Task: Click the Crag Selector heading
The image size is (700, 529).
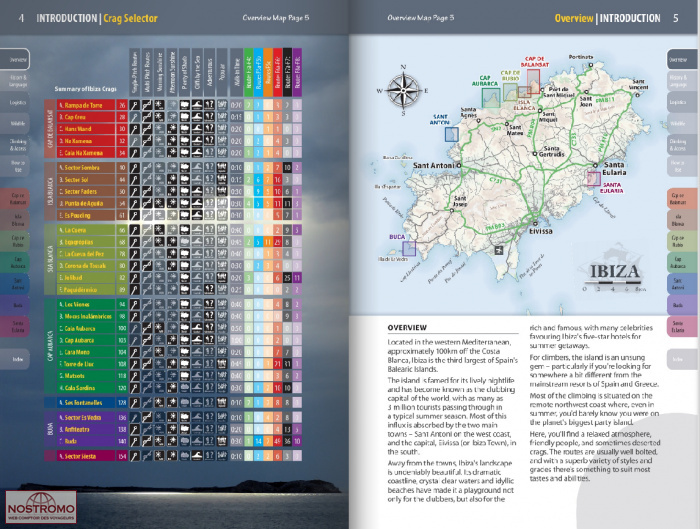Action: tap(130, 18)
